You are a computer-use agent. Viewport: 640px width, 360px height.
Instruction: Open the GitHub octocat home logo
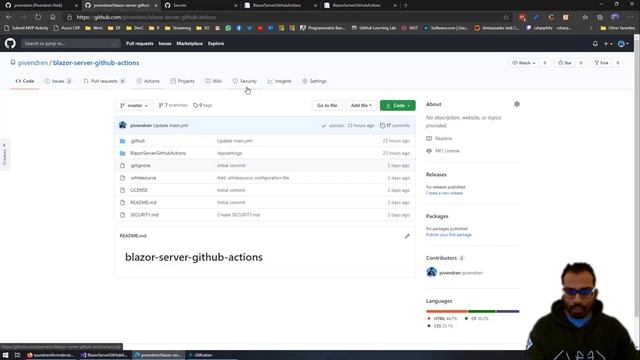click(x=10, y=43)
